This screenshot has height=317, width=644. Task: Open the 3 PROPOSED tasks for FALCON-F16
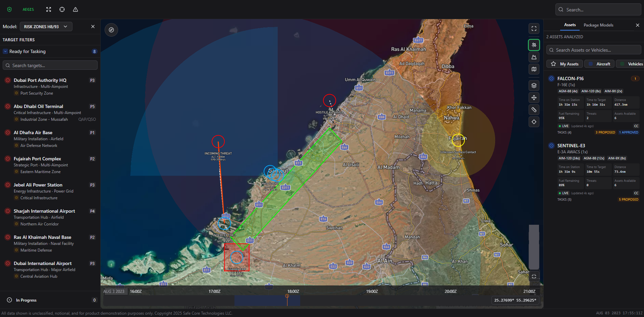605,132
